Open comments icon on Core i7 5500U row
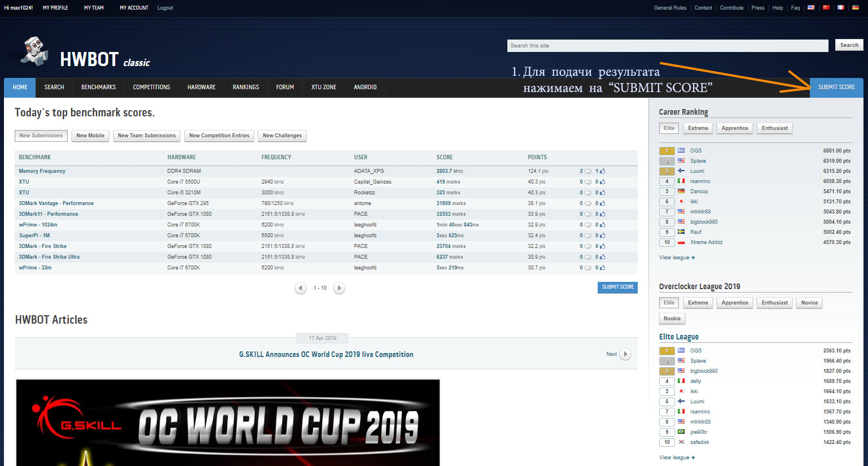The image size is (868, 466). click(588, 182)
